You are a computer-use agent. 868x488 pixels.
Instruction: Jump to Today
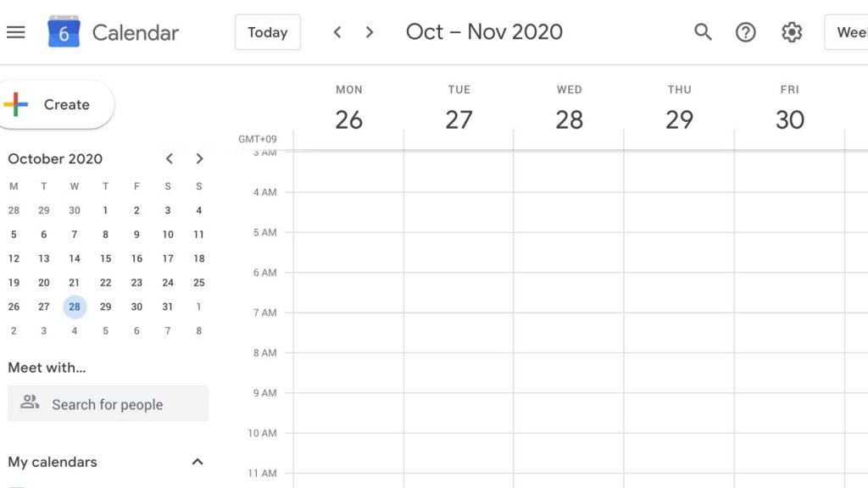[267, 32]
